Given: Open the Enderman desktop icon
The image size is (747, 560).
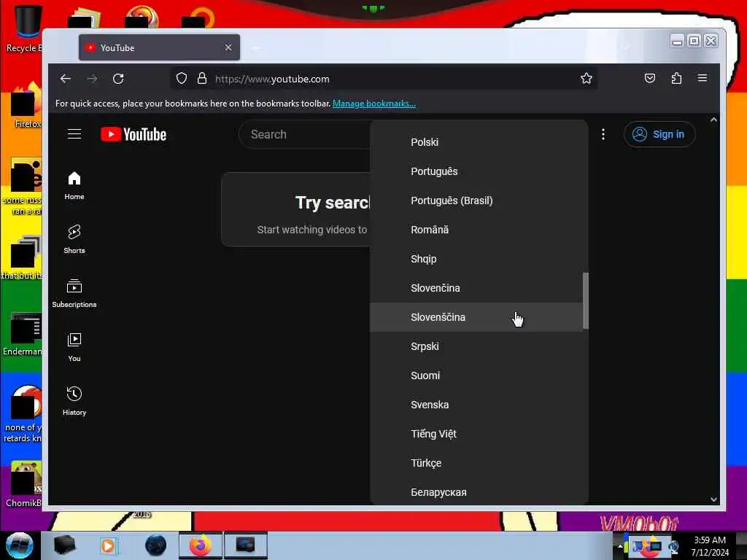Looking at the screenshot, I should (24, 334).
